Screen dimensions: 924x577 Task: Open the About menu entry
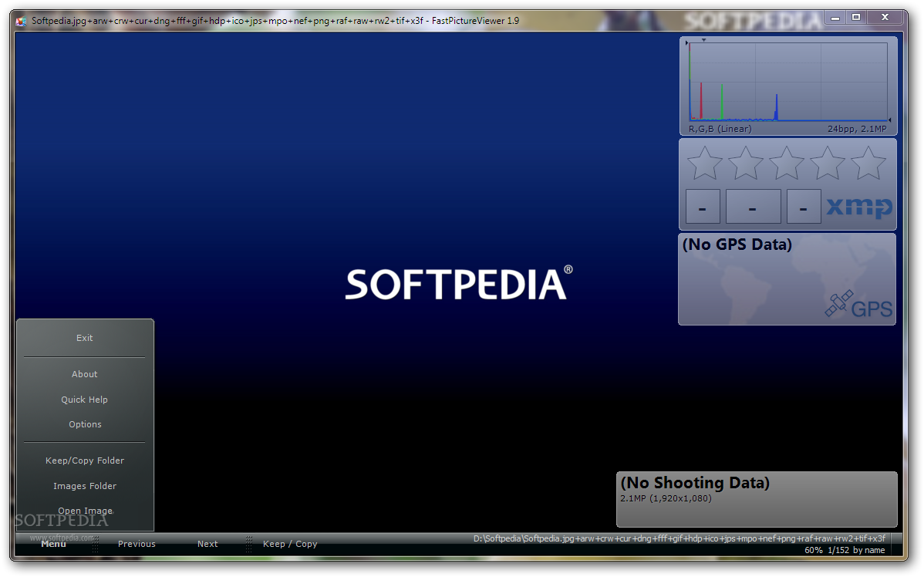coord(85,374)
